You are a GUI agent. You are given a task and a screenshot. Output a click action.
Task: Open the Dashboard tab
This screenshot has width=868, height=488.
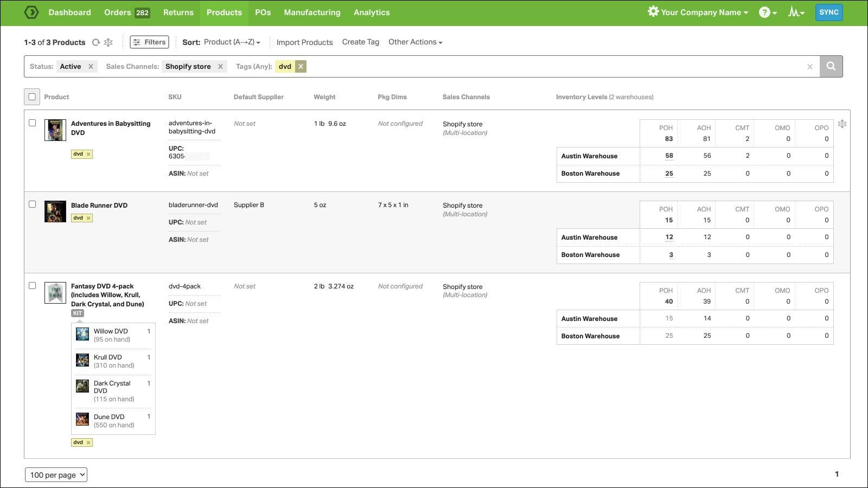click(x=69, y=12)
